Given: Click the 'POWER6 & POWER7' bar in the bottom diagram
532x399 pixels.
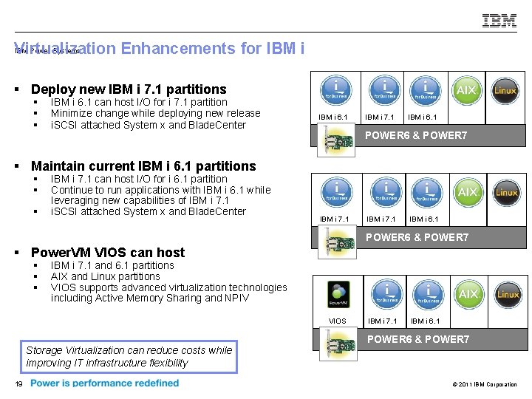Looking at the screenshot, I should click(420, 339).
